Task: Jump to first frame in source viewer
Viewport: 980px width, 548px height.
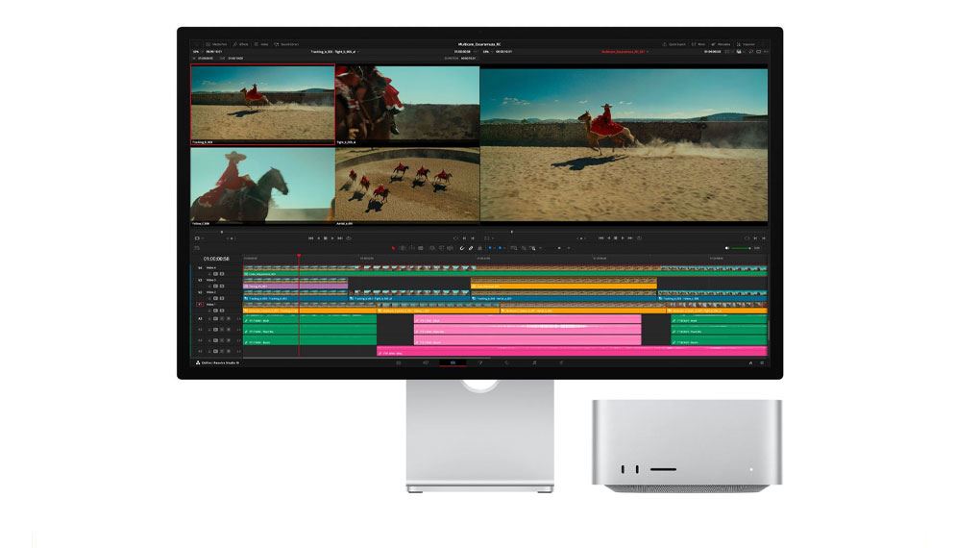Action: [310, 238]
